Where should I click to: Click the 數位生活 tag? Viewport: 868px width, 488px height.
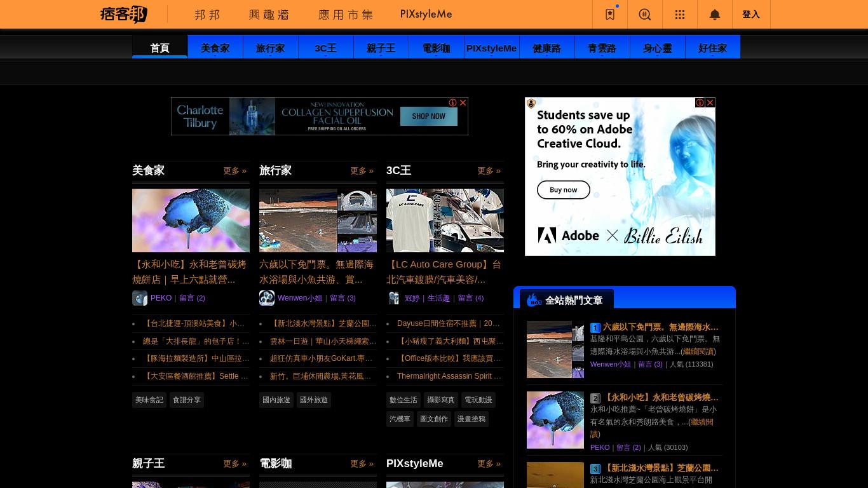pos(403,400)
